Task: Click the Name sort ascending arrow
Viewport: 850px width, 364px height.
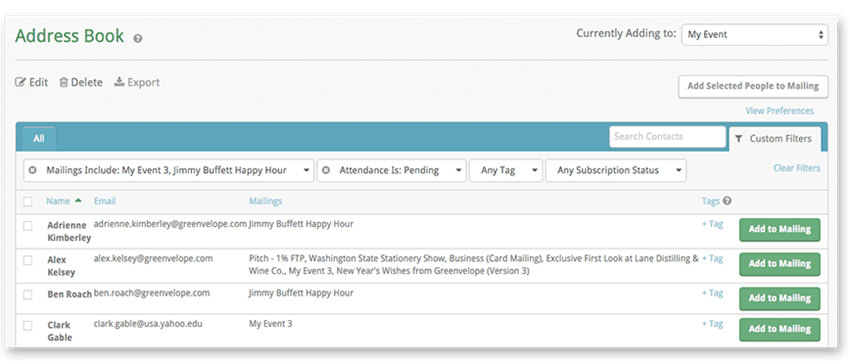Action: click(x=78, y=200)
